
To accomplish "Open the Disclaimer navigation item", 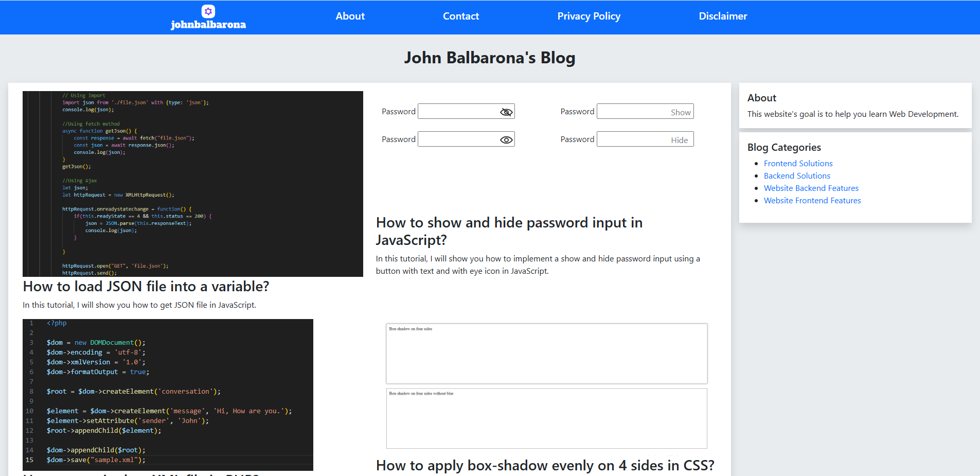I will (x=723, y=16).
